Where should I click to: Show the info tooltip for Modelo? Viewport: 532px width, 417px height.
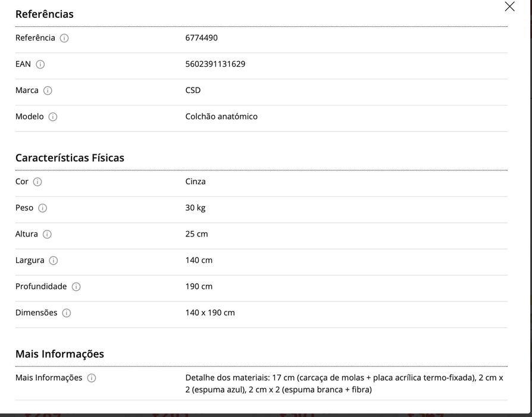(x=52, y=117)
